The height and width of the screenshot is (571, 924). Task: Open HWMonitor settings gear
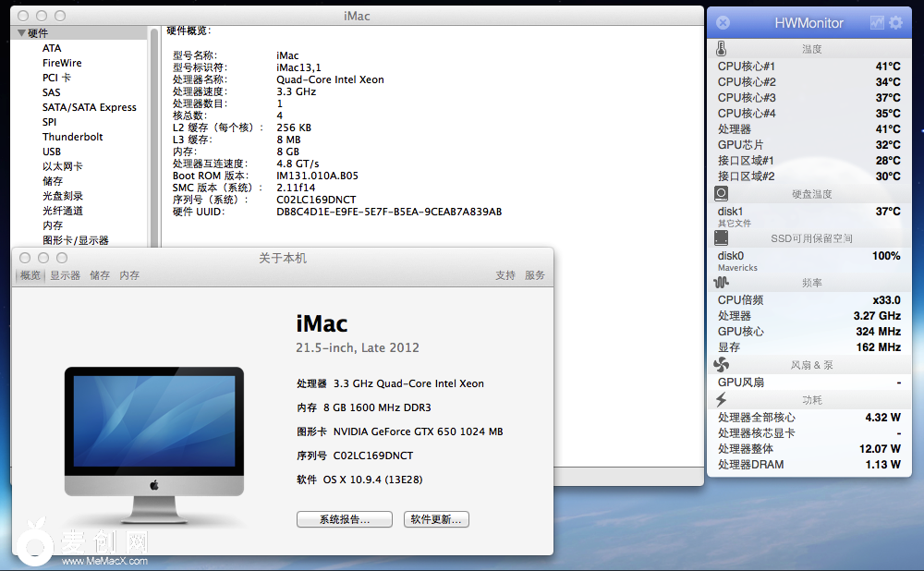click(895, 23)
